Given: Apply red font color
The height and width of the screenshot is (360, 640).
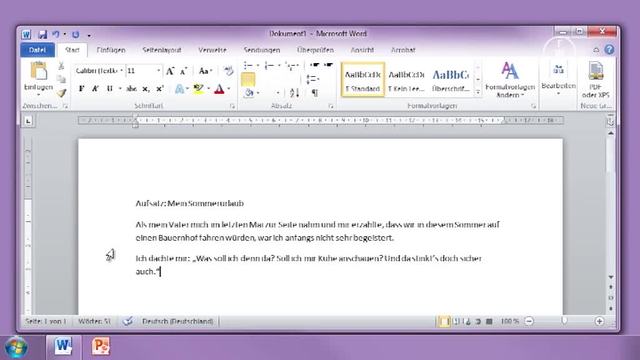Looking at the screenshot, I should coord(219,89).
